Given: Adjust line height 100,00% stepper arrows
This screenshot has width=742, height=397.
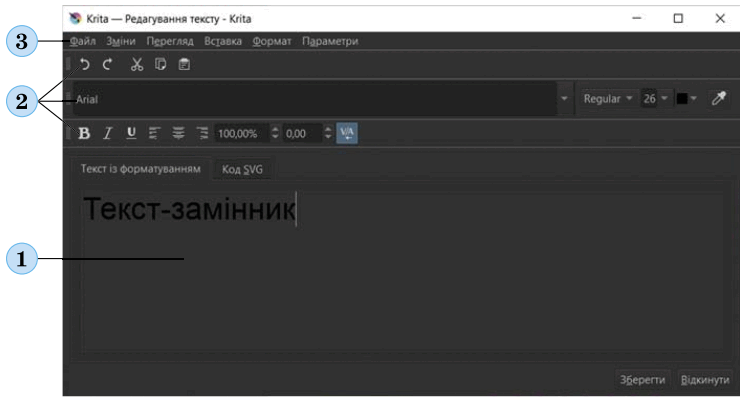Looking at the screenshot, I should point(275,134).
